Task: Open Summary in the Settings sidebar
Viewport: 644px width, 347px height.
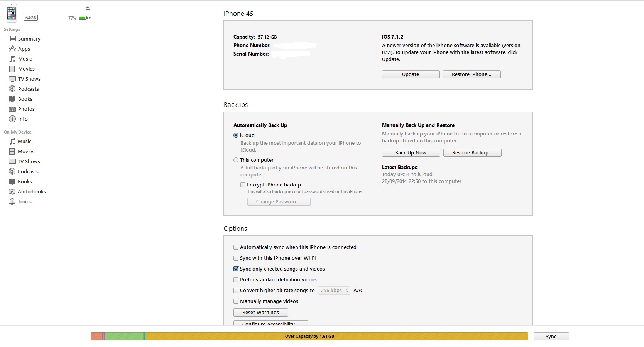Action: coord(29,39)
